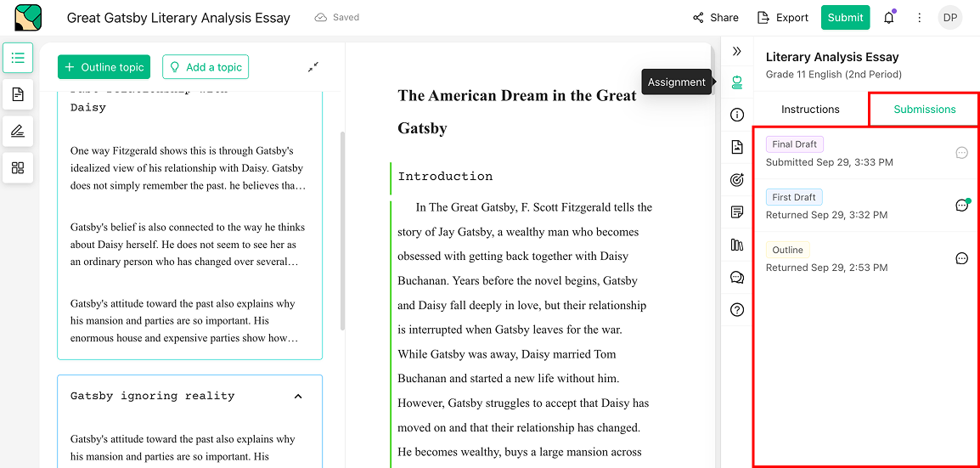The height and width of the screenshot is (468, 980).
Task: Open the document image file icon
Action: coord(737,147)
